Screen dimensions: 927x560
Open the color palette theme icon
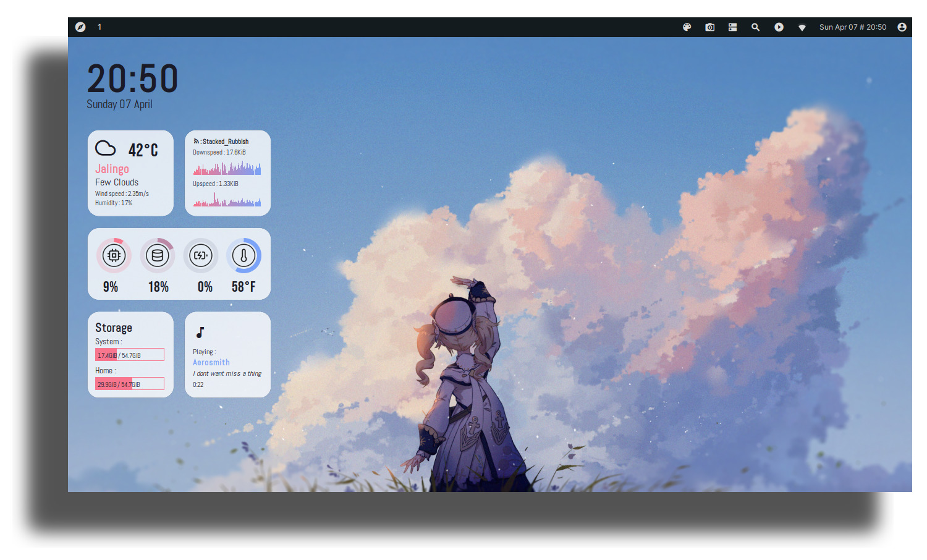(687, 27)
